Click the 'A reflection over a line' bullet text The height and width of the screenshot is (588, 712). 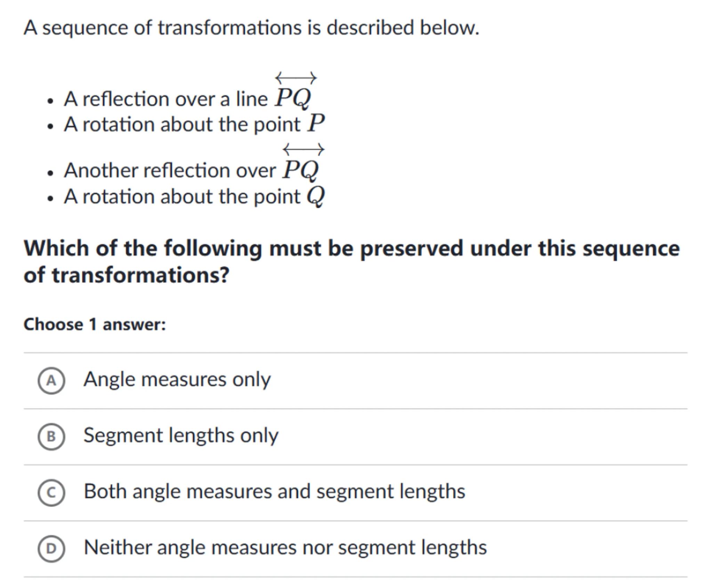pos(165,99)
